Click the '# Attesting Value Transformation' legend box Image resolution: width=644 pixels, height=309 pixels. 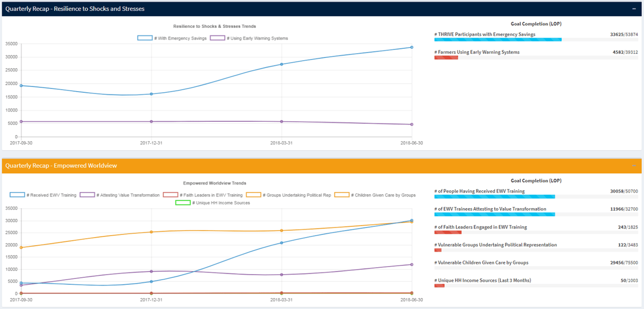pyautogui.click(x=87, y=195)
